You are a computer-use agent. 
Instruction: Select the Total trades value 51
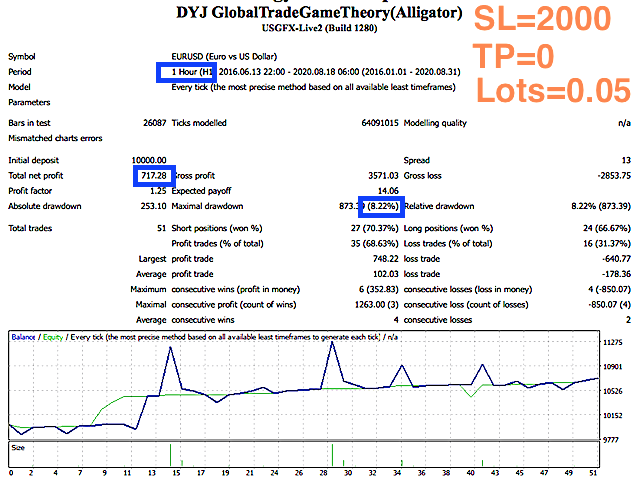tap(162, 228)
